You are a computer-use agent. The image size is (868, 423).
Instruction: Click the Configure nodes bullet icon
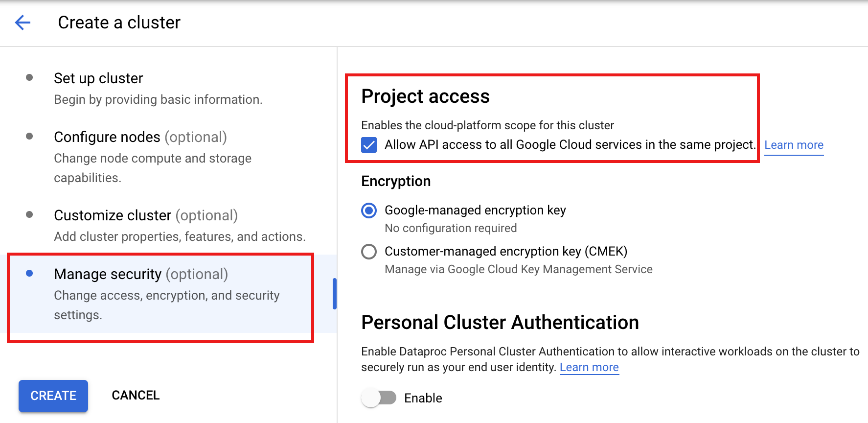29,136
